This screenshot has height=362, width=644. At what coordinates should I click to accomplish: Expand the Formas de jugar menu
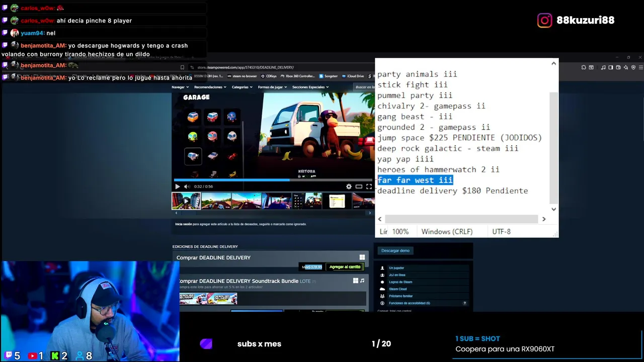click(272, 87)
